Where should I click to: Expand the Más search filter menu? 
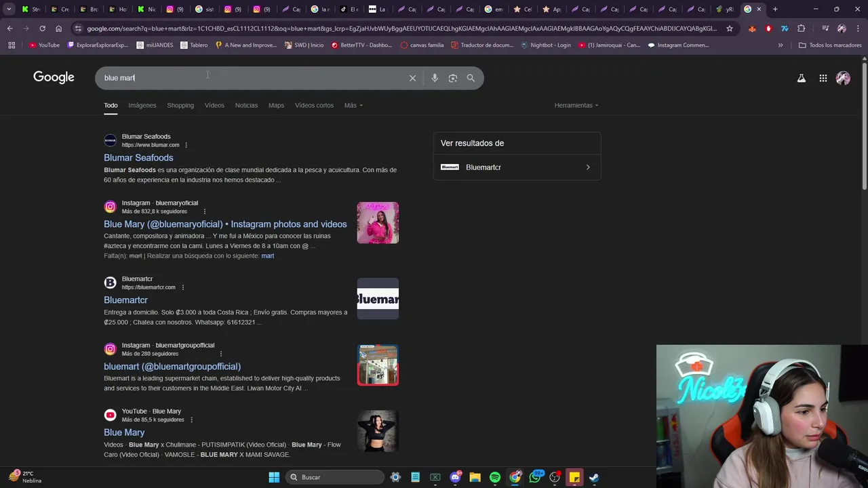point(353,105)
